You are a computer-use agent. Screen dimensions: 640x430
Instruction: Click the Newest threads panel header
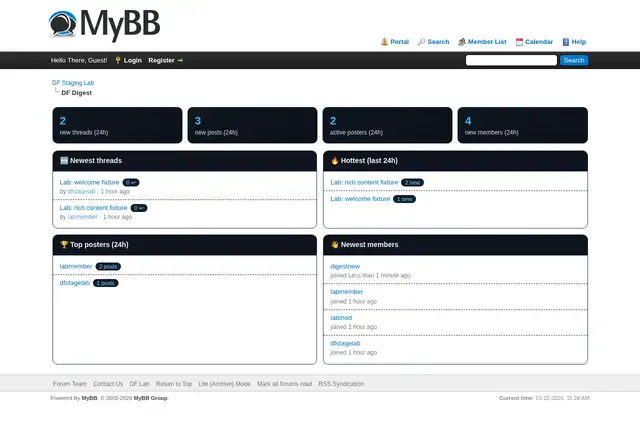pos(184,161)
